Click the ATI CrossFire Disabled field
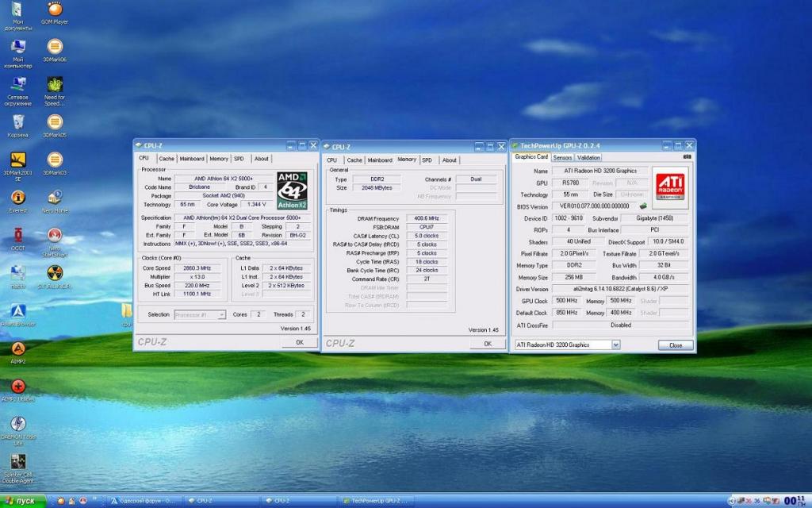 [x=620, y=325]
